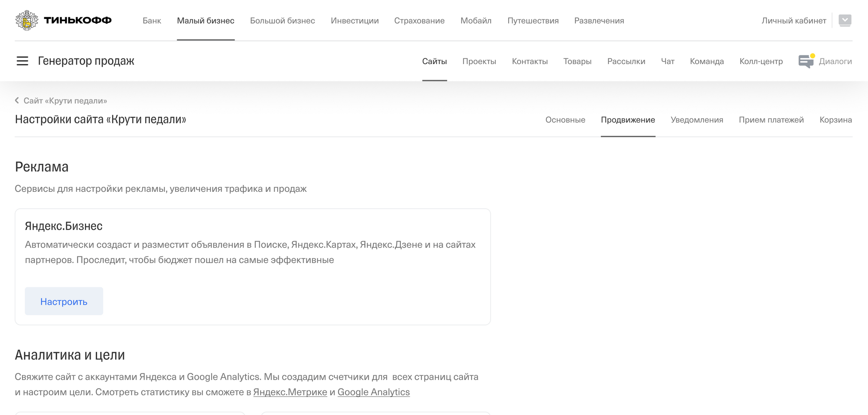
Task: Click the Реклама section heading
Action: point(42,167)
